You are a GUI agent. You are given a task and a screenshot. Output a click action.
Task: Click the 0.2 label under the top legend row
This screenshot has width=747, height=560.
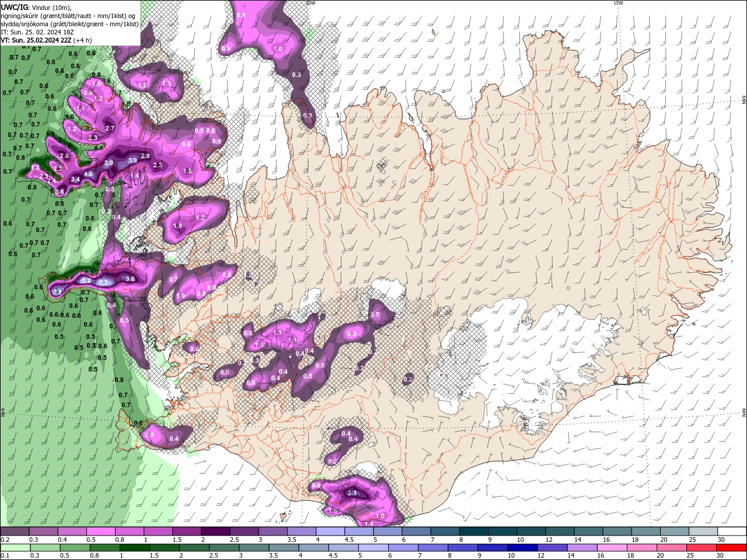click(5, 540)
